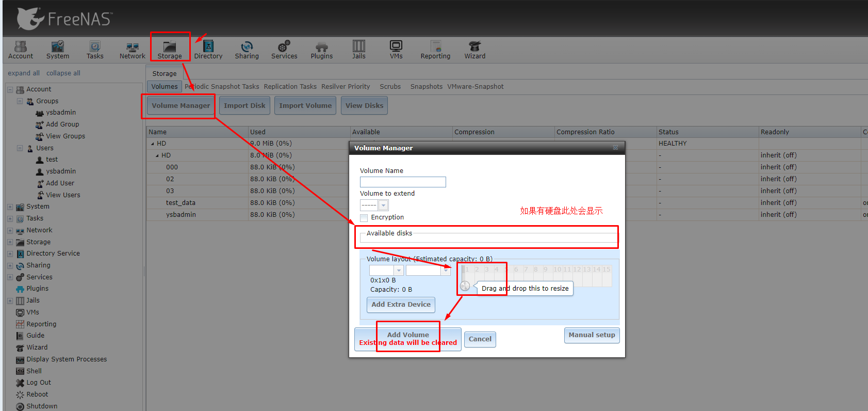
Task: Open the Services toolbar icon
Action: (x=284, y=50)
